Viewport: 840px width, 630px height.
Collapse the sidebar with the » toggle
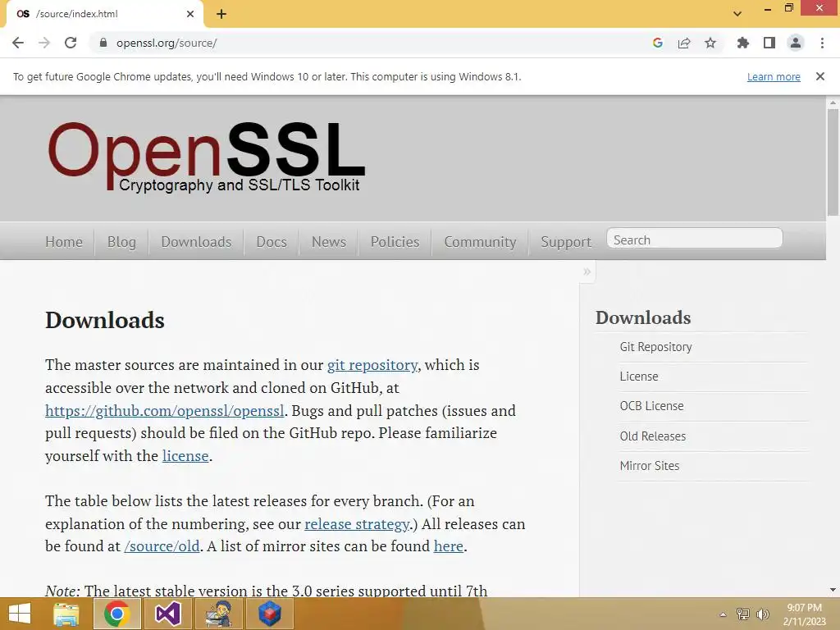click(x=587, y=272)
